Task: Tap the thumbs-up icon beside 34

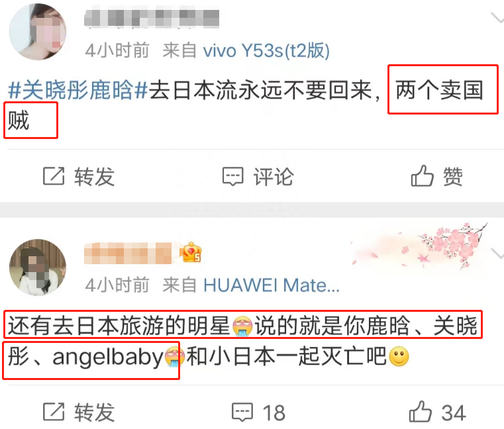Action: pos(420,411)
